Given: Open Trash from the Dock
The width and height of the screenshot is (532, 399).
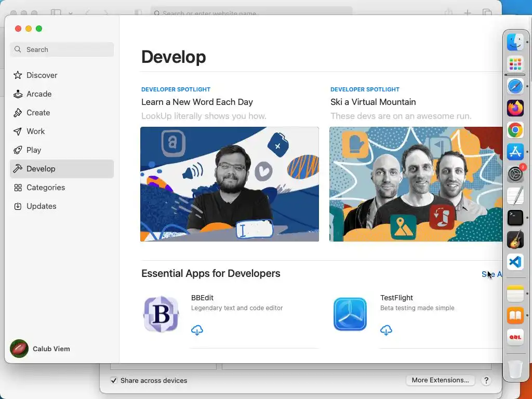Looking at the screenshot, I should (x=515, y=369).
